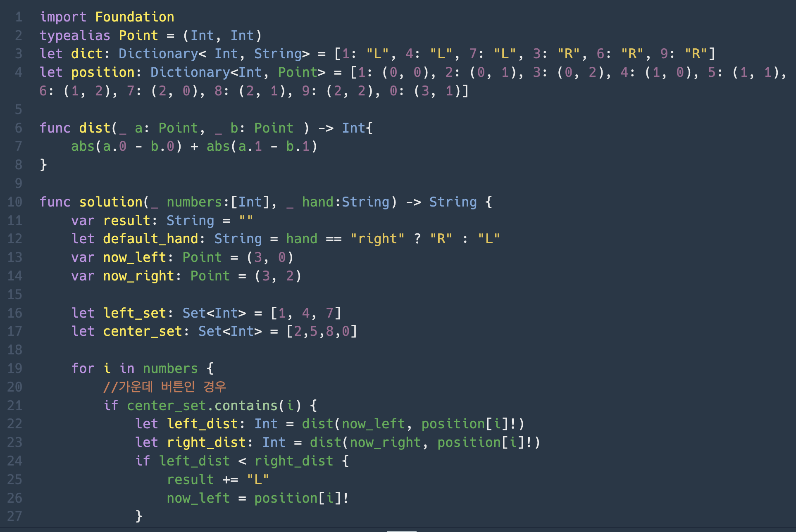Click the default_hand variable name

[150, 239]
